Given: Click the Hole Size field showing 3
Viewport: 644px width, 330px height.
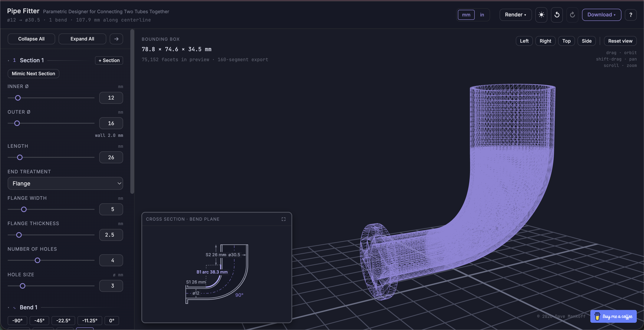Looking at the screenshot, I should [111, 286].
